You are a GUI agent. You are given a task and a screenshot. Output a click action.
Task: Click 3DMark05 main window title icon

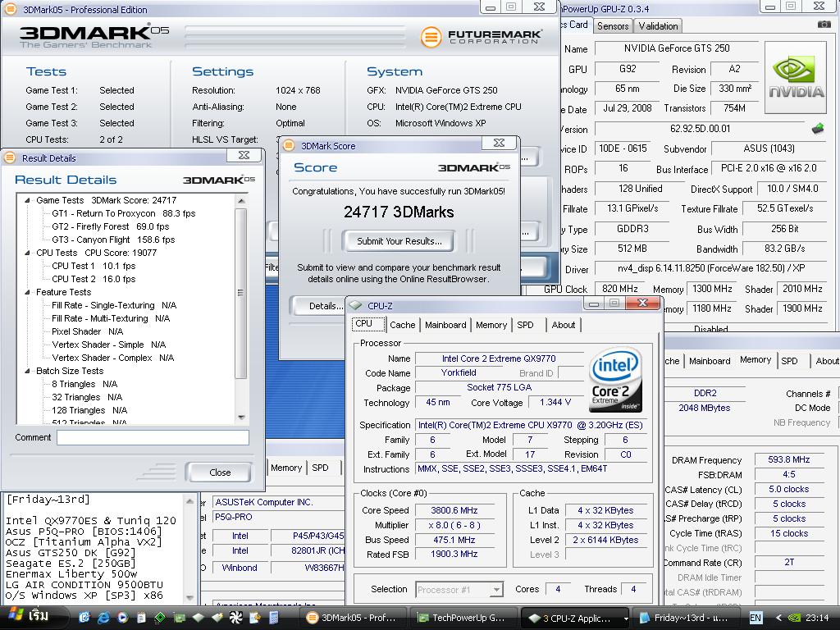(11, 9)
